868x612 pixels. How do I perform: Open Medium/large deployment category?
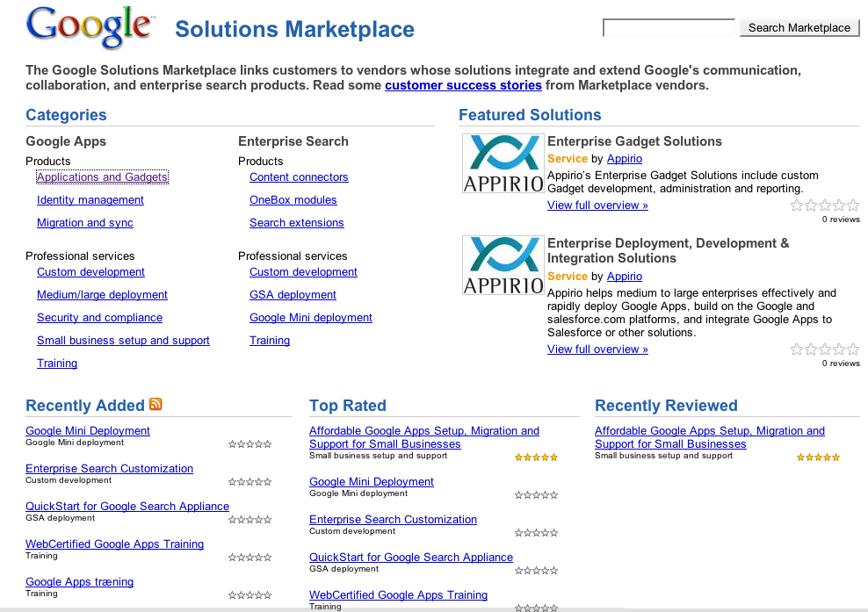[x=103, y=294]
